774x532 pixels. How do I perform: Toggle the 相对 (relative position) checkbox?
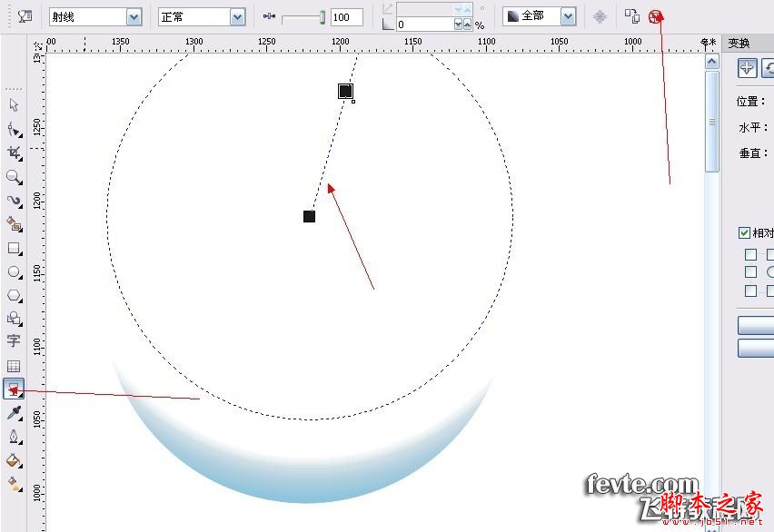coord(744,232)
